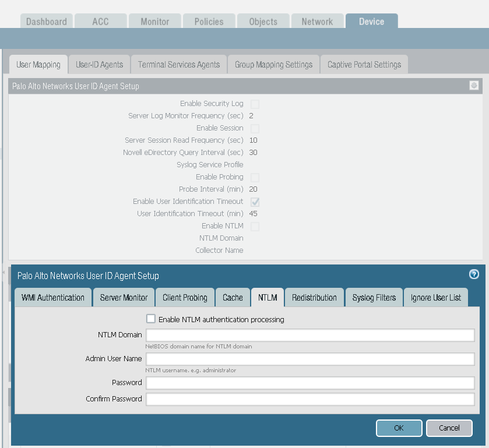Open Captive Portal Settings tab
Image resolution: width=489 pixels, height=448 pixels.
[364, 65]
